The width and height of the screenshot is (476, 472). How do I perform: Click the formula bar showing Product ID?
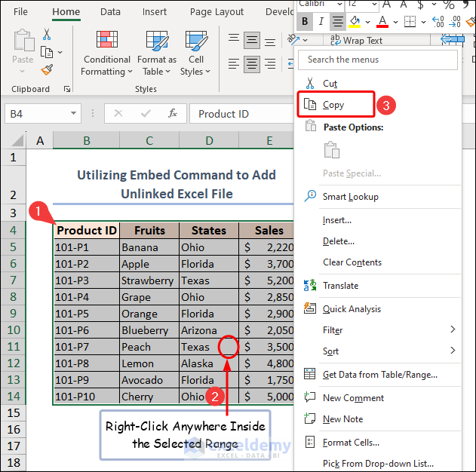click(241, 114)
